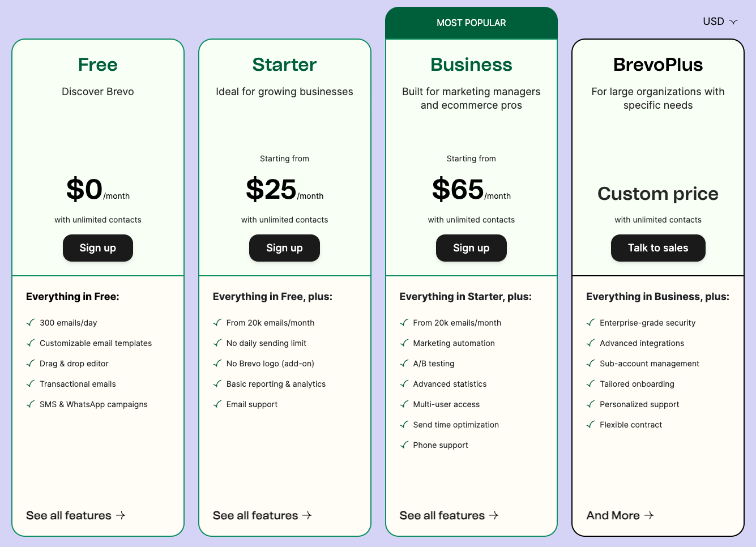Click the arrow icon in Free card footer
This screenshot has width=756, height=547.
[x=121, y=515]
